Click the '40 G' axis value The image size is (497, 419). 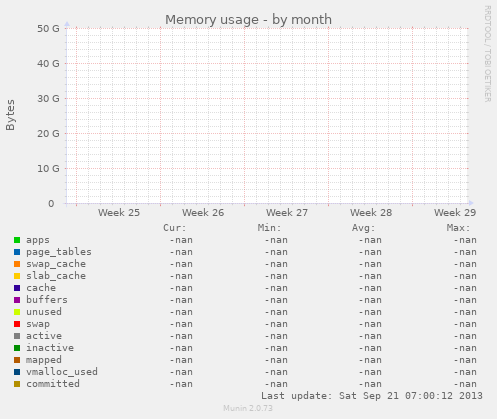(x=48, y=64)
